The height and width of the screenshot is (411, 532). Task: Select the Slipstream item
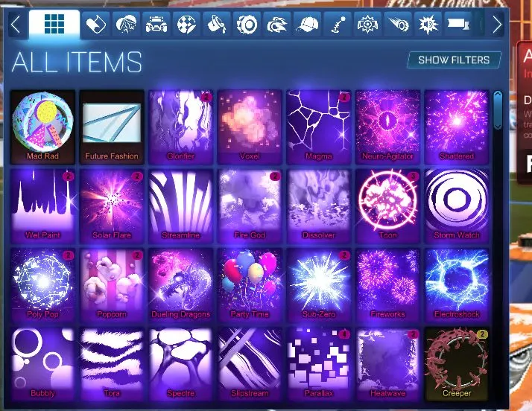click(250, 364)
